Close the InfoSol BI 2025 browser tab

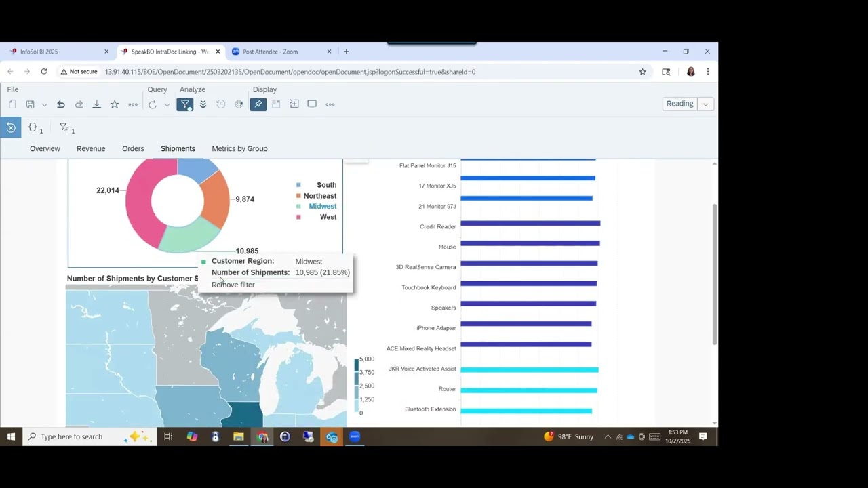[x=106, y=52]
